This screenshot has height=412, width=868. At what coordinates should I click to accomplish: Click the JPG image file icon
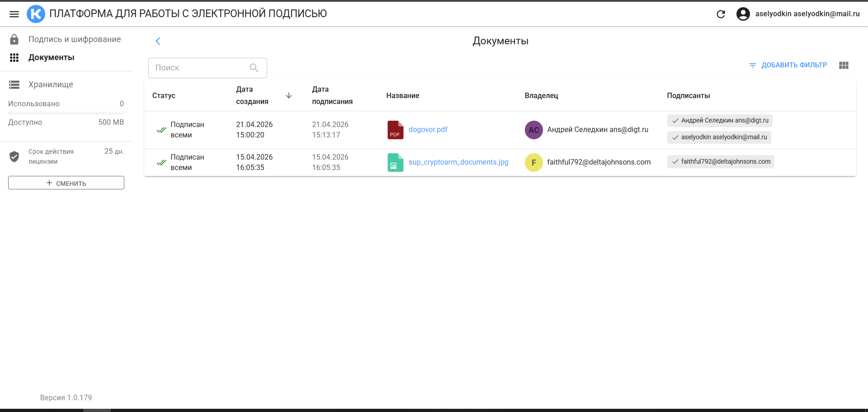pyautogui.click(x=395, y=162)
